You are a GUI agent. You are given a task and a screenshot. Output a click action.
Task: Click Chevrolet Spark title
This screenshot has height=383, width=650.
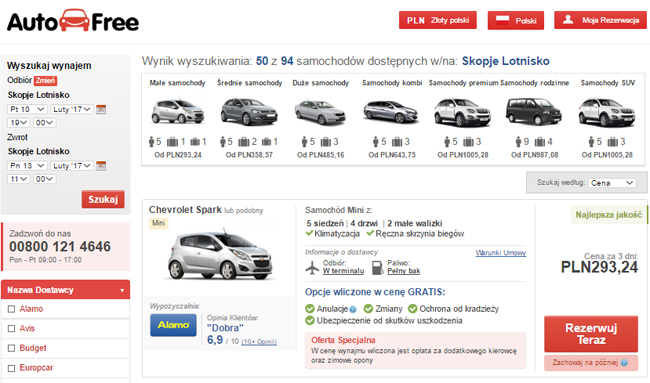(x=185, y=210)
